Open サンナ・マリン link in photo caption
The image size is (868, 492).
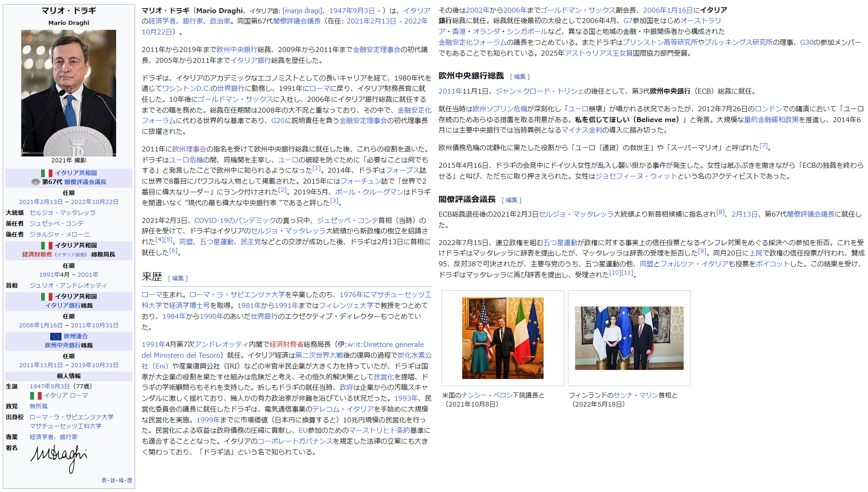pos(636,395)
